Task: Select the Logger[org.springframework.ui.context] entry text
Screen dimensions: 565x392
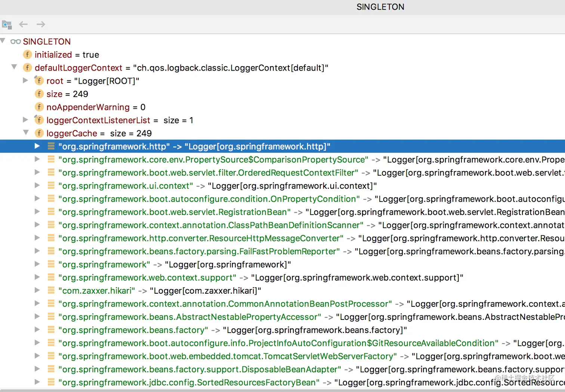Action: pyautogui.click(x=217, y=186)
